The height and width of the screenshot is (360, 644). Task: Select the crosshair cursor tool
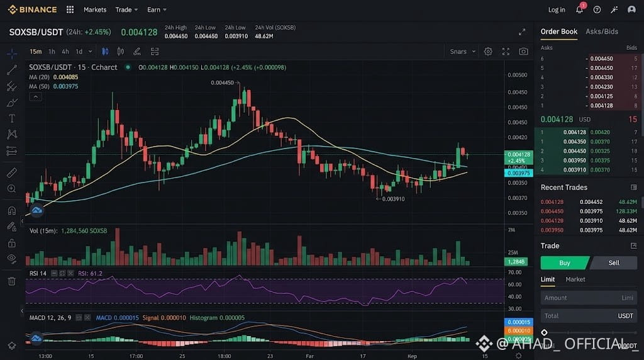12,53
